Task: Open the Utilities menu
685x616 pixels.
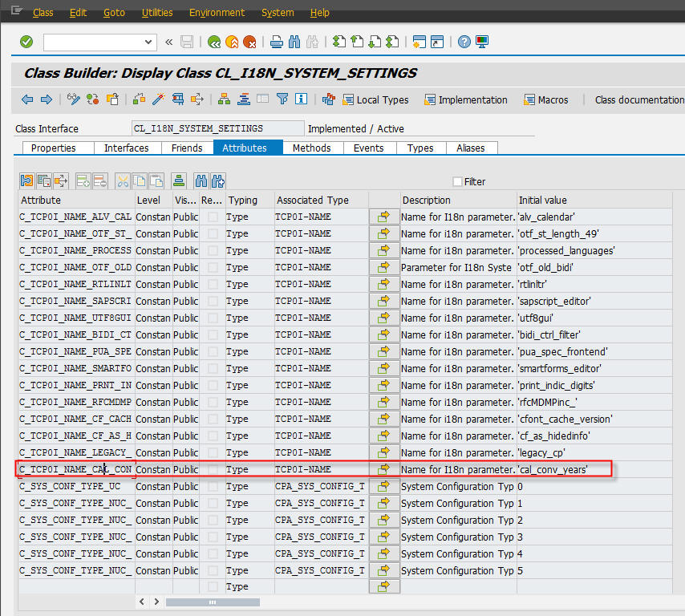Action: [x=156, y=13]
